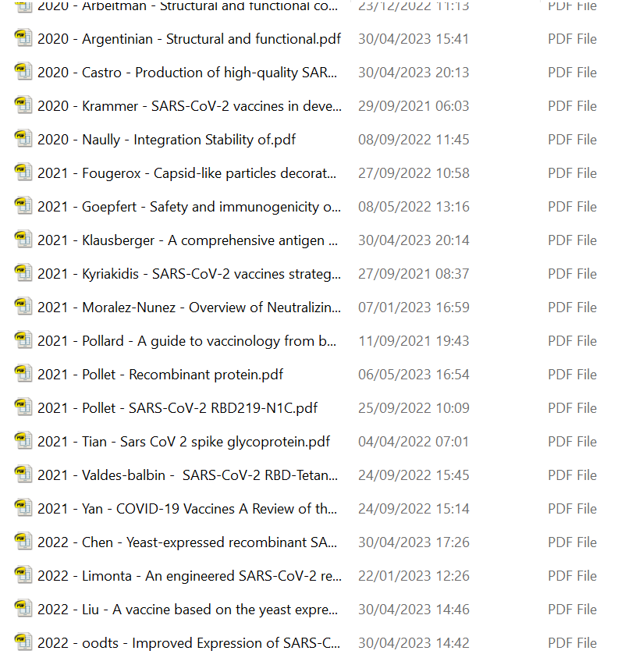
Task: Select 2021 Klausberger A comprehensive antigen file
Action: click(187, 240)
